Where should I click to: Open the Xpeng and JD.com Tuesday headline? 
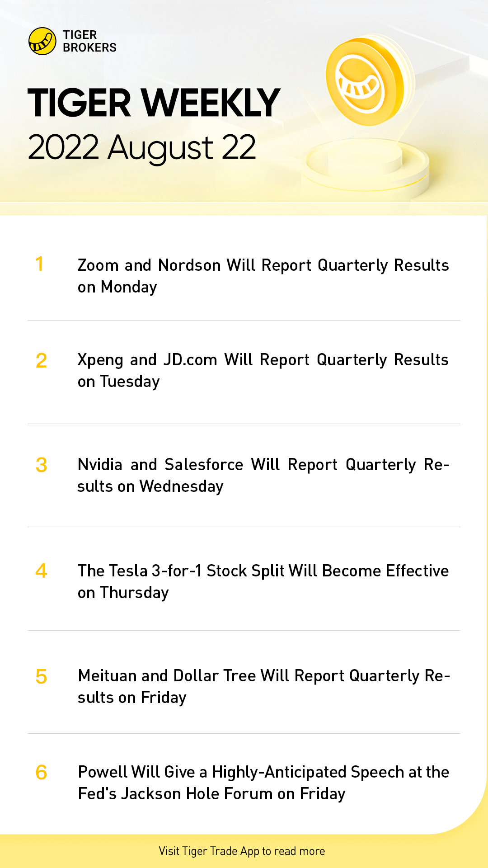(263, 370)
